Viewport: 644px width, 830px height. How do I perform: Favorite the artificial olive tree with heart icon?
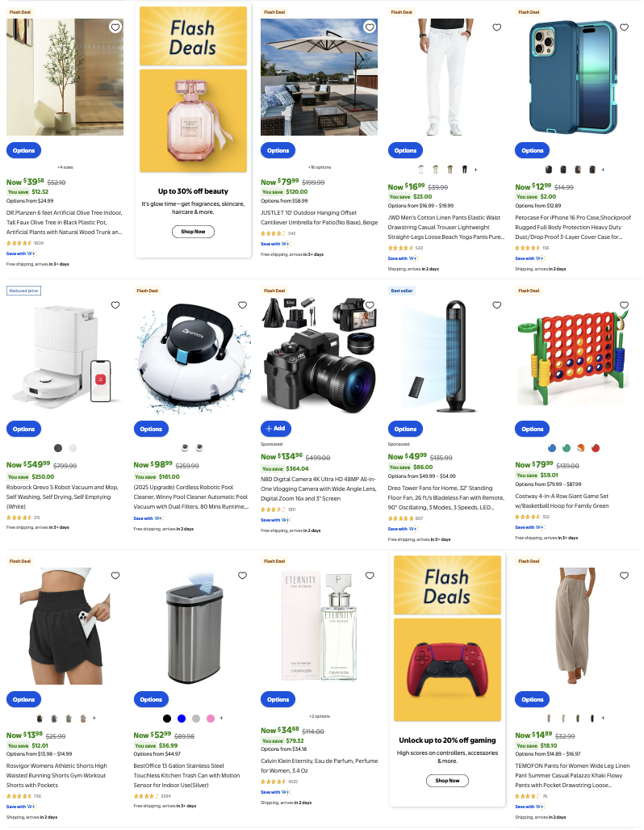click(115, 27)
